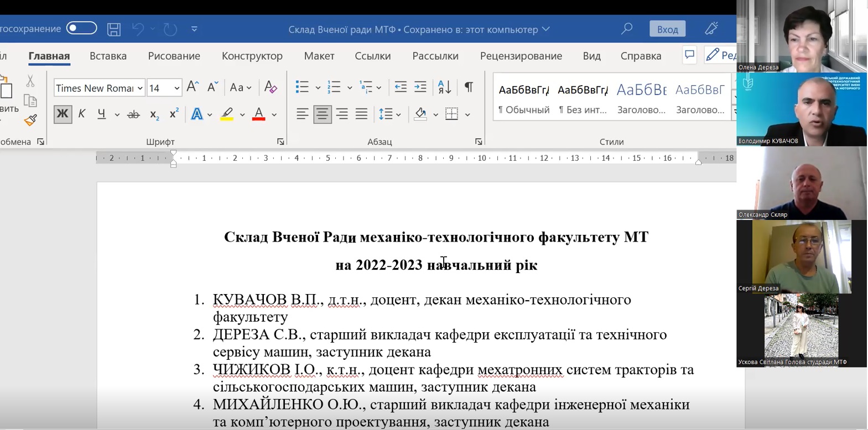Toggle bold Ж formatting button

(63, 114)
